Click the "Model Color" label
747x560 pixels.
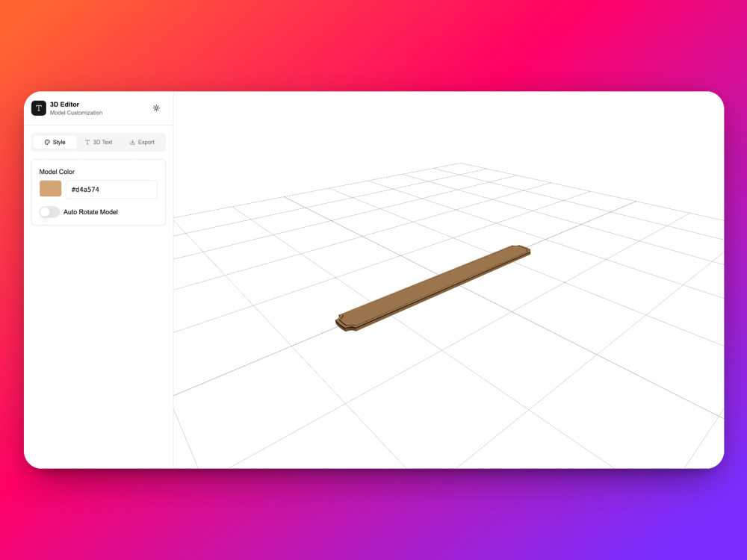click(x=57, y=172)
